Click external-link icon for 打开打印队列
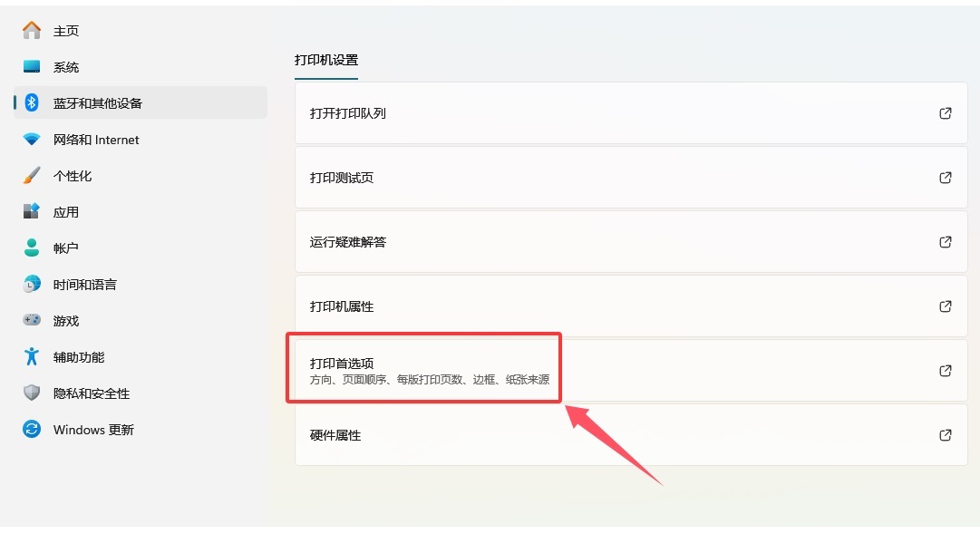The height and width of the screenshot is (534, 980). point(945,113)
